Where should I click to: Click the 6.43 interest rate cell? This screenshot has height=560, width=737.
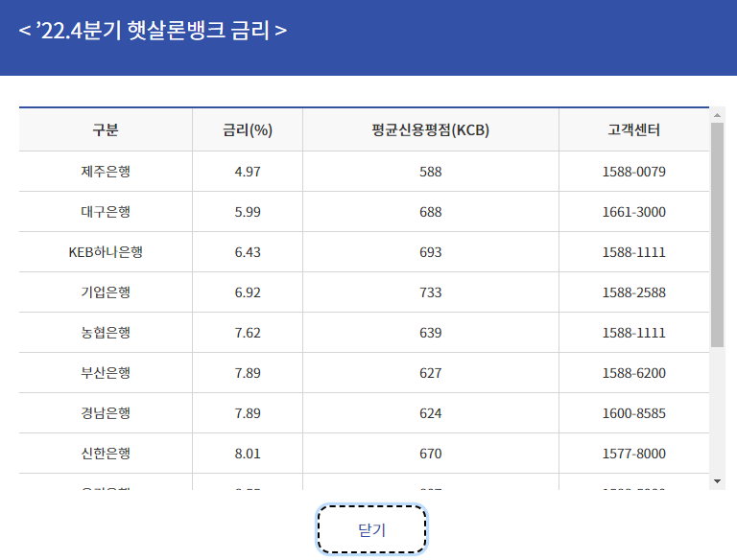coord(248,252)
